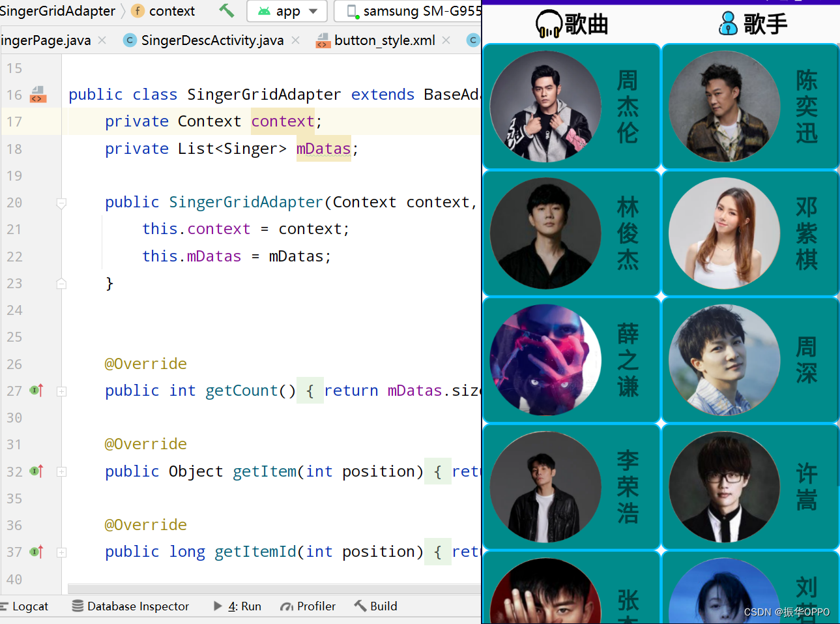Click the fold end marker on line 23
This screenshot has height=624, width=840.
pos(61,284)
